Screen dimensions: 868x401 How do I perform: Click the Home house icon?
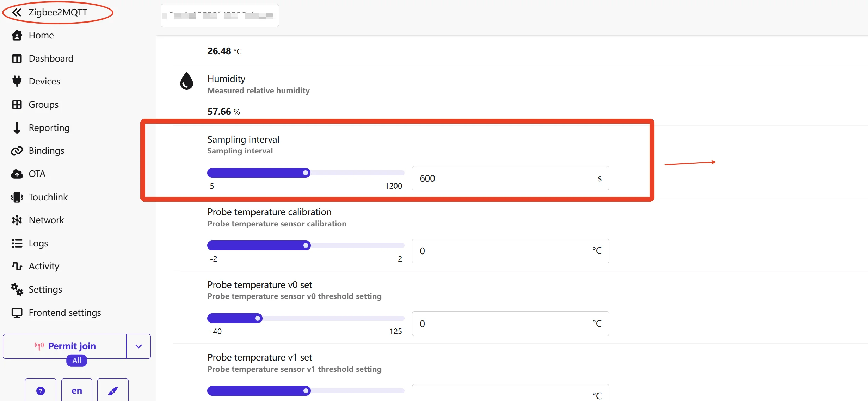pos(17,35)
